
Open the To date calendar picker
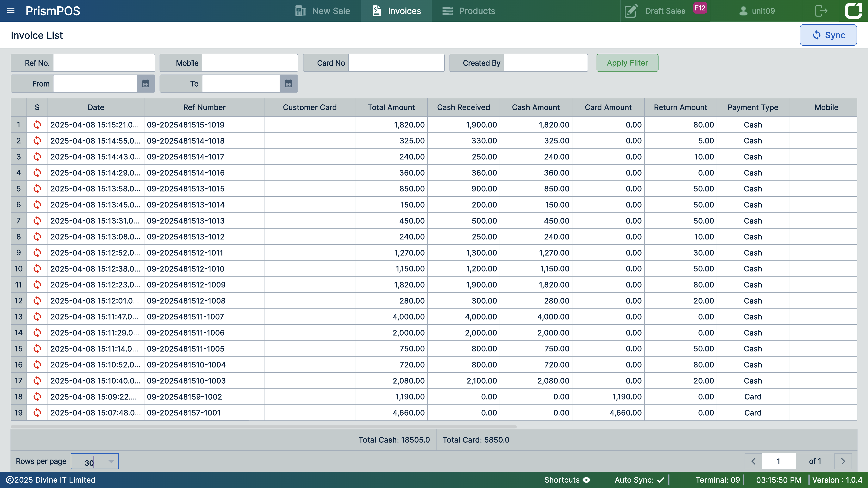(288, 83)
